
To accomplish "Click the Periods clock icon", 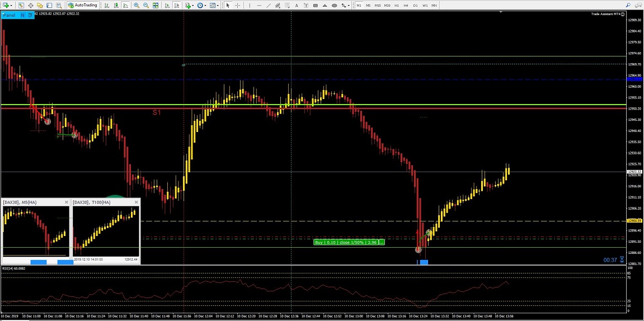I will click(x=200, y=6).
